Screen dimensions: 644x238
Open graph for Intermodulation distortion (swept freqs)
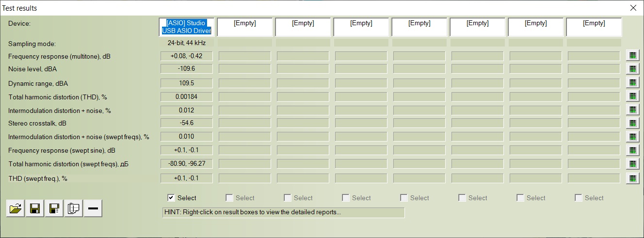tap(632, 137)
